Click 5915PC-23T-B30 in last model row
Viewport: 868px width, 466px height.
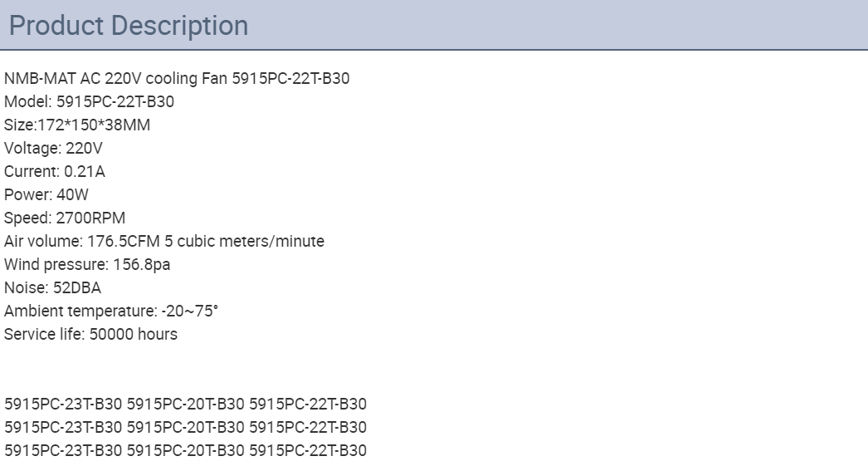tap(63, 451)
